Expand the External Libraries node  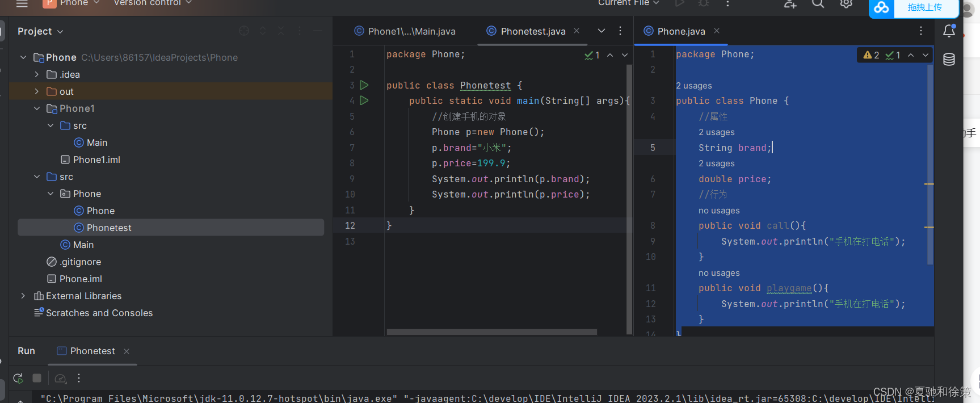23,296
